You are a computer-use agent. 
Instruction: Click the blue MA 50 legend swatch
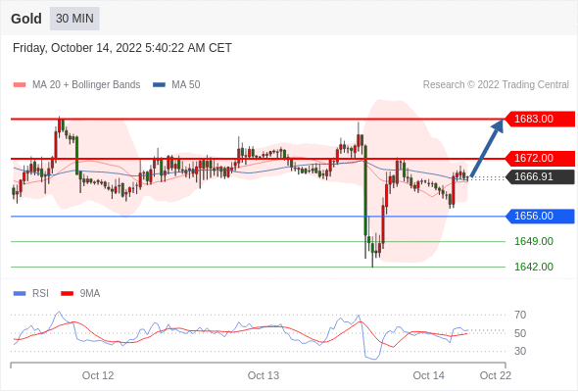click(159, 85)
